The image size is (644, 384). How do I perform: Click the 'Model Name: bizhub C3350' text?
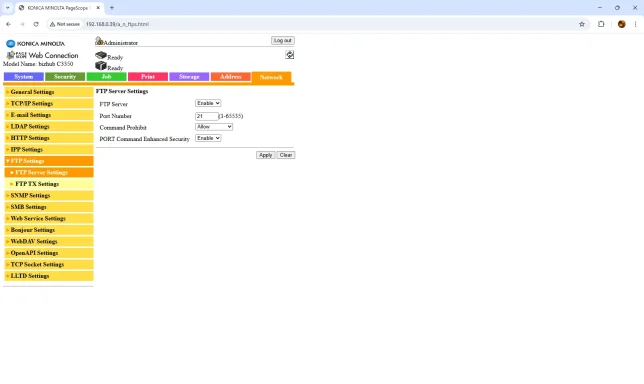(x=38, y=64)
